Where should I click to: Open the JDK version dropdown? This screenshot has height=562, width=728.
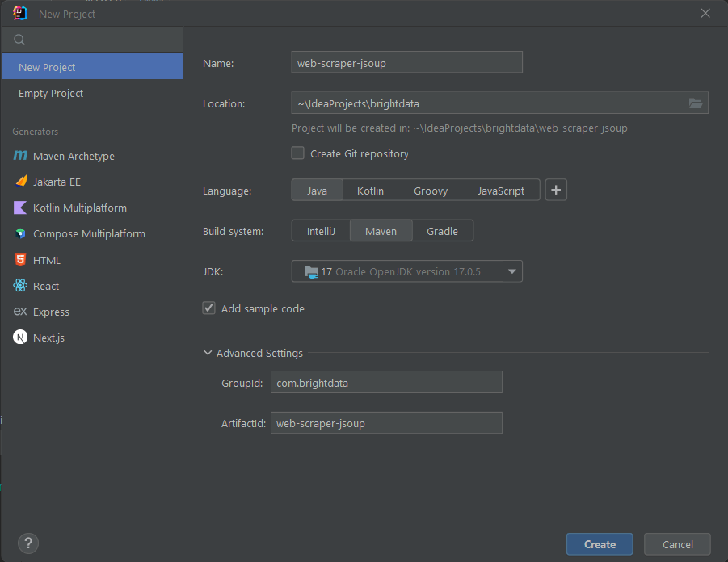(406, 271)
